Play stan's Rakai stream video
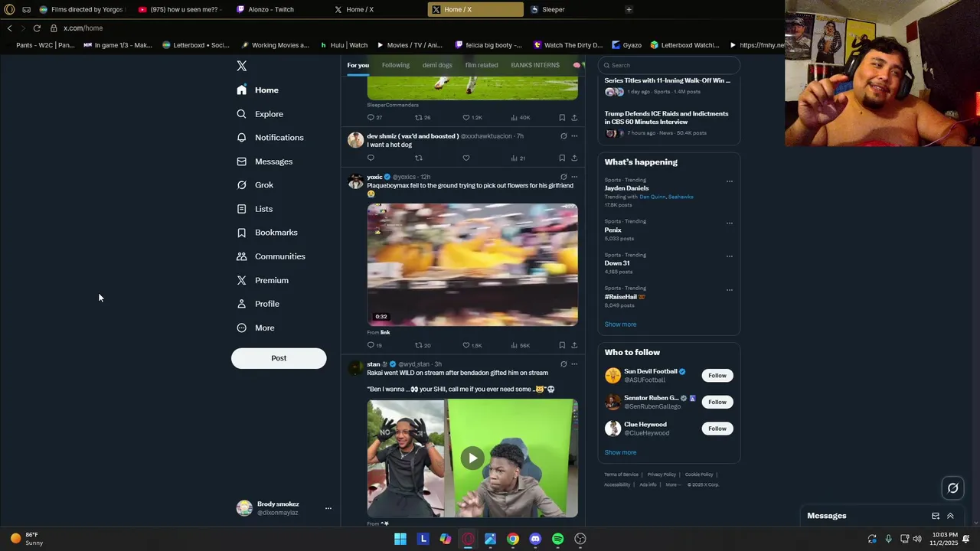980x551 pixels. coord(472,458)
